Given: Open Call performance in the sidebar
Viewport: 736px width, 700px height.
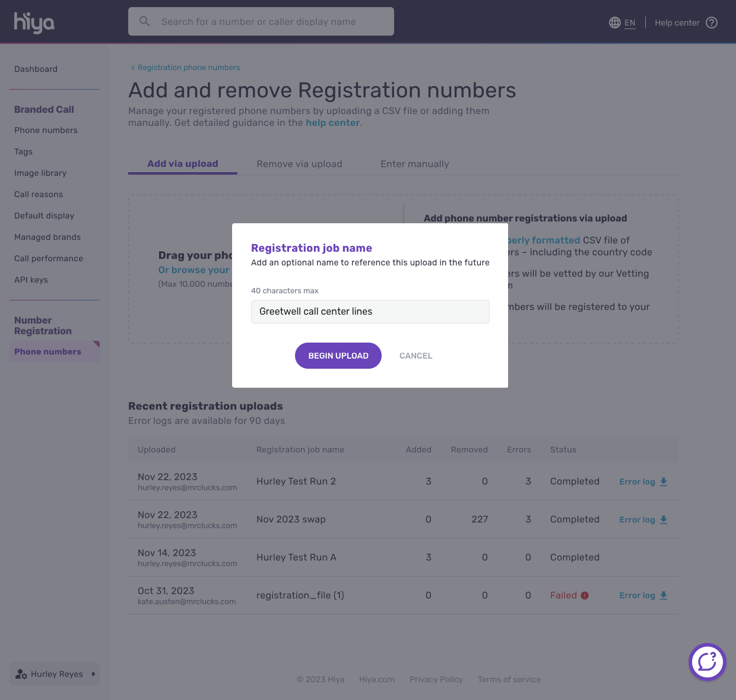Looking at the screenshot, I should (x=49, y=258).
